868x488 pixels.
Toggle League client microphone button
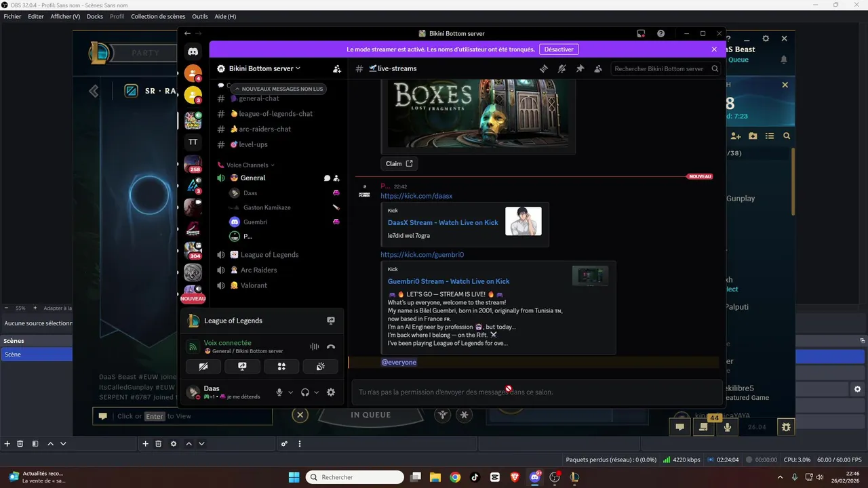pyautogui.click(x=728, y=427)
